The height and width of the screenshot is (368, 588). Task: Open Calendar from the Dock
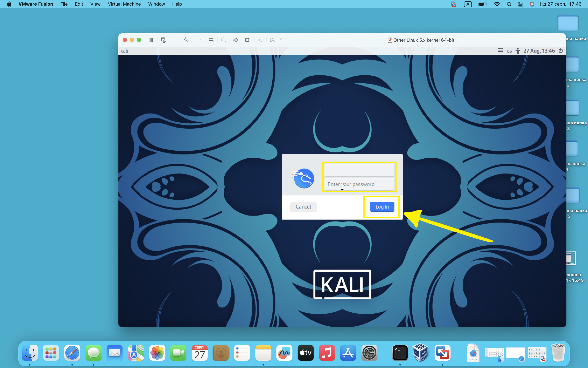click(200, 353)
